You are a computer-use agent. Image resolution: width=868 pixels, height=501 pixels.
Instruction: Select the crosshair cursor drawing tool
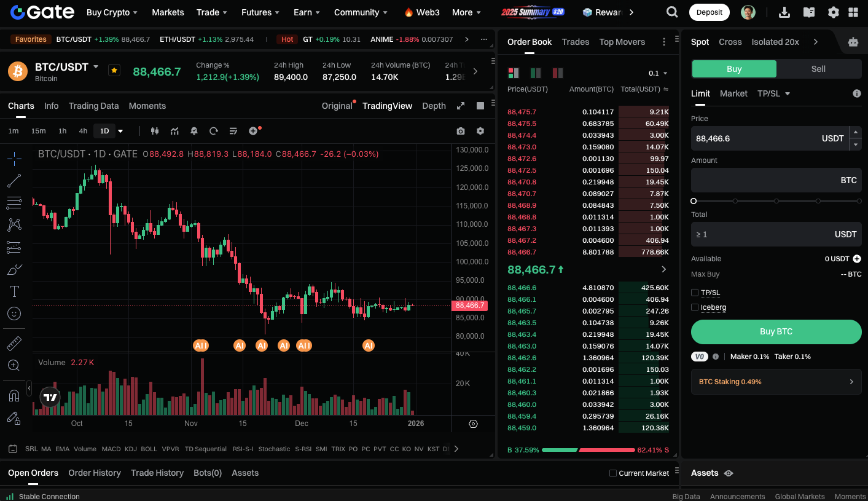point(14,159)
